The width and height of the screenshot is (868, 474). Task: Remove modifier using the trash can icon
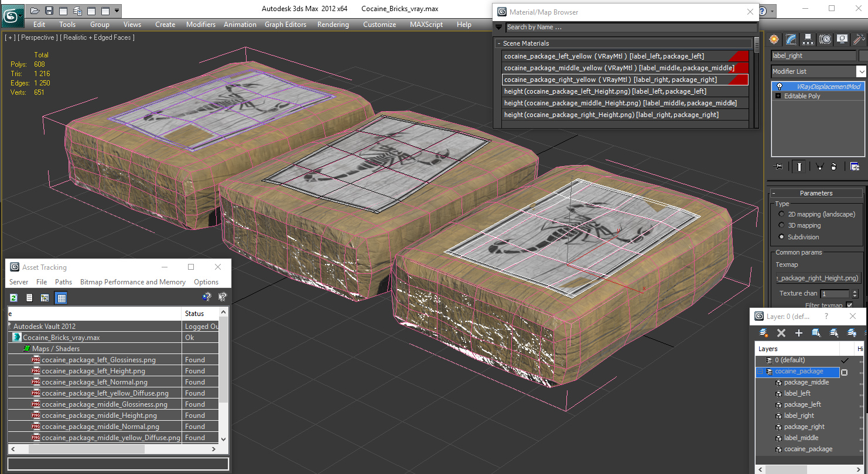click(833, 167)
